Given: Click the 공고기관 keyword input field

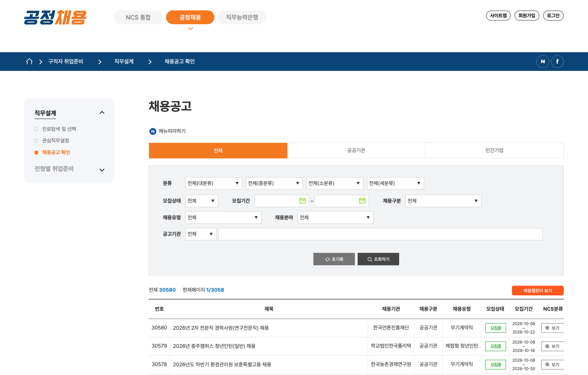Looking at the screenshot, I should pos(380,234).
